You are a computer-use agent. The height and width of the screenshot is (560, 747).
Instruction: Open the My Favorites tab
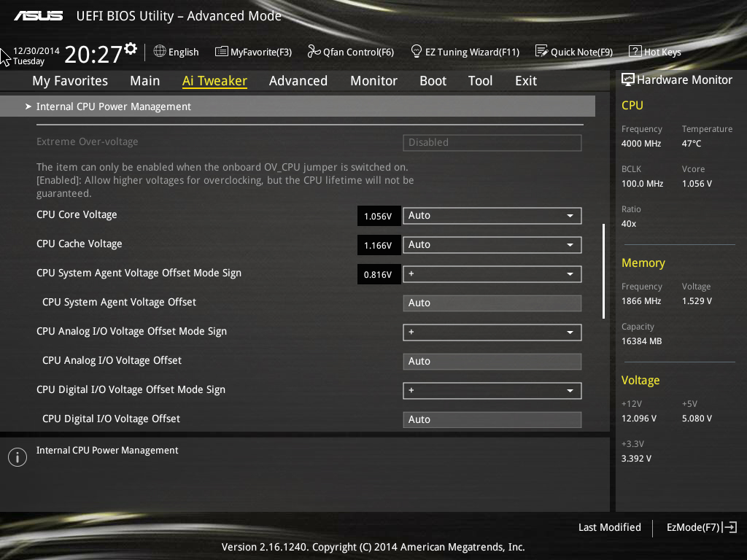point(70,81)
